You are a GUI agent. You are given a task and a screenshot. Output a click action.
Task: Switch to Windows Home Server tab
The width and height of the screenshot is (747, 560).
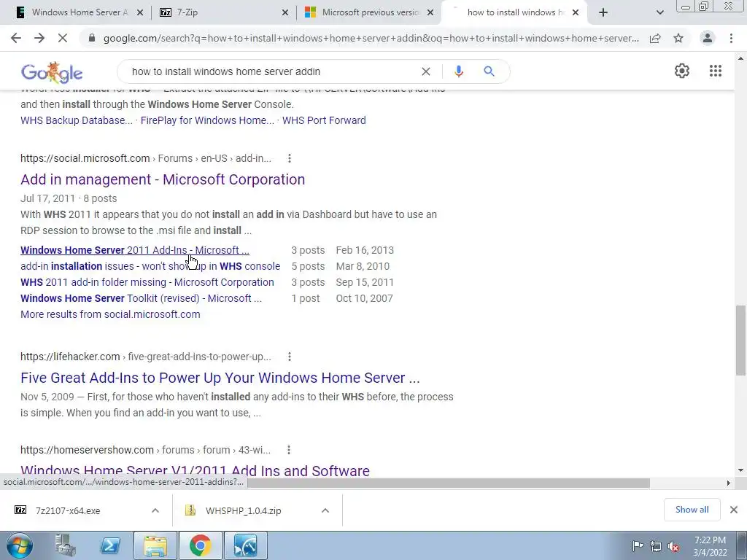tap(80, 12)
